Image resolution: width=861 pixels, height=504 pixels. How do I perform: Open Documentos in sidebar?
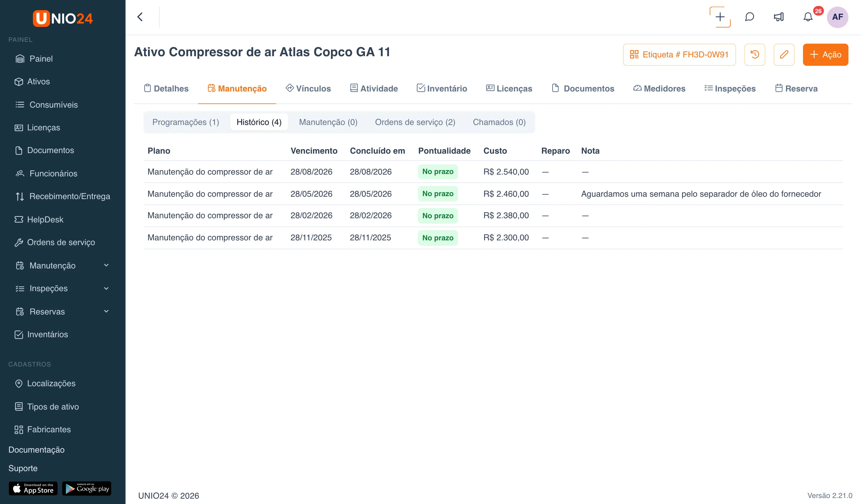[x=45, y=150]
